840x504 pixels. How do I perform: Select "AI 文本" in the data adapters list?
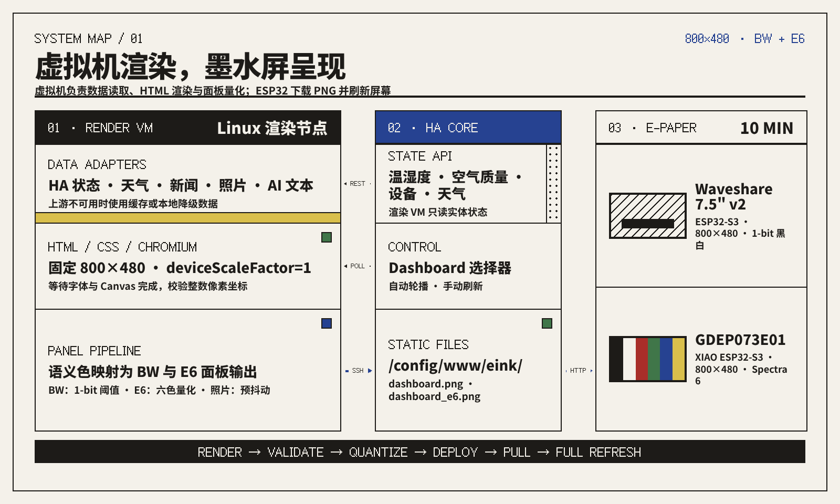coord(290,185)
